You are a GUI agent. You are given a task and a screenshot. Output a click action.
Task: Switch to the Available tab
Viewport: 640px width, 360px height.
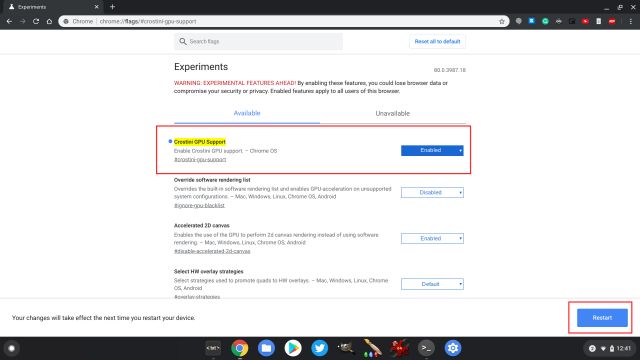247,113
